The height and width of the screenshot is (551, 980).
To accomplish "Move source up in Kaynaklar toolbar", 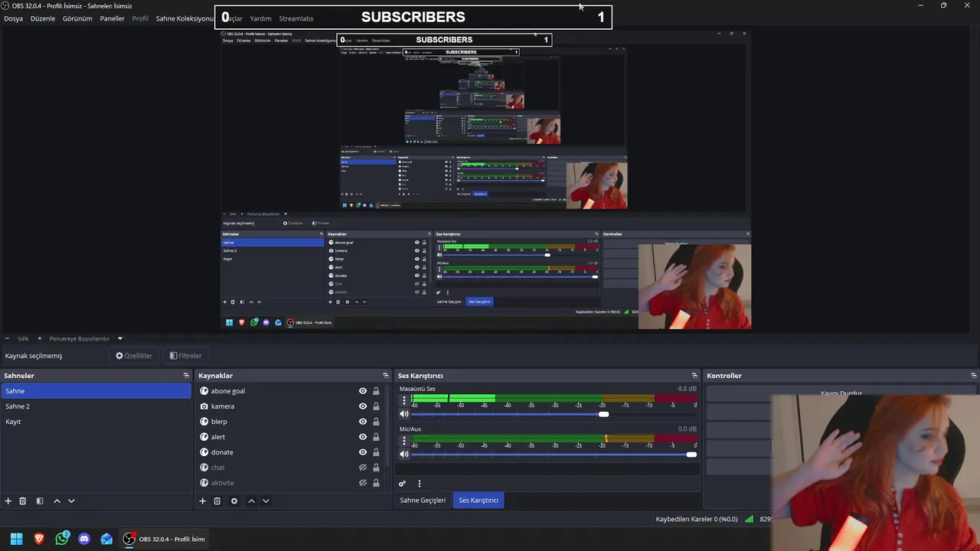I will pyautogui.click(x=251, y=500).
